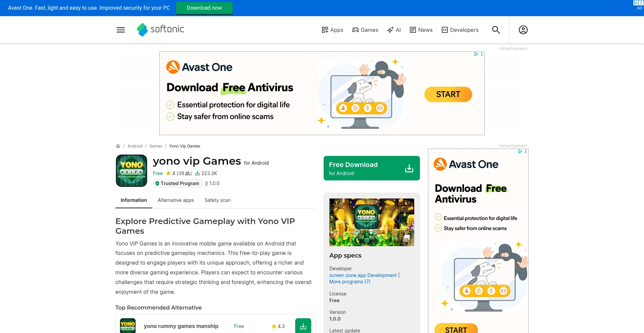Viewport: 644px width, 333px height.
Task: Click START on the sidebar Avast ad
Action: click(456, 329)
